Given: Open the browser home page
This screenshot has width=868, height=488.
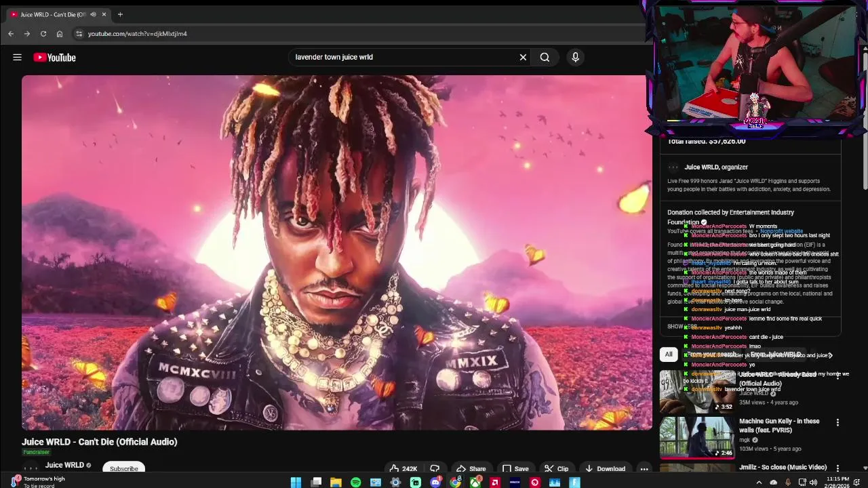Looking at the screenshot, I should 60,34.
